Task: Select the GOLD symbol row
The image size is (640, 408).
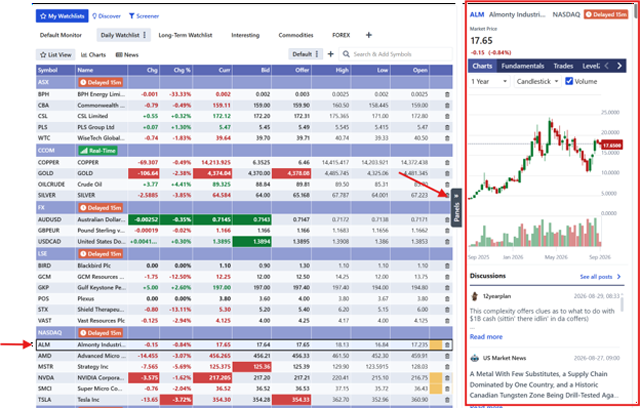Action: pos(244,173)
